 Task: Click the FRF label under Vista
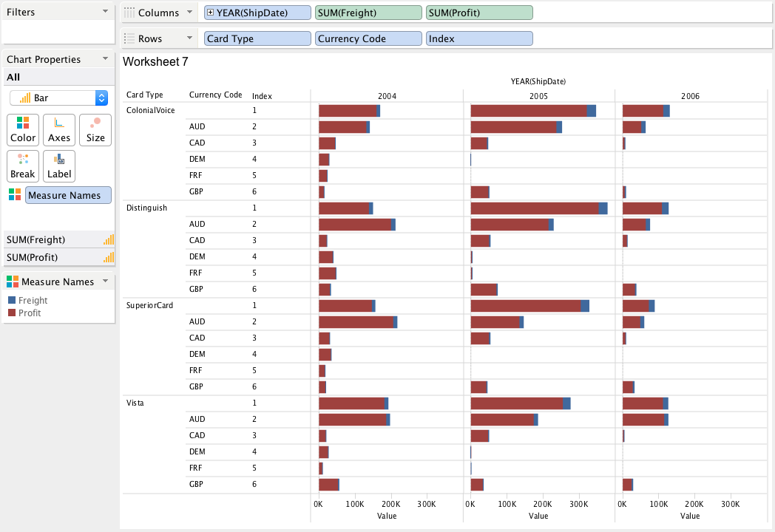click(196, 468)
